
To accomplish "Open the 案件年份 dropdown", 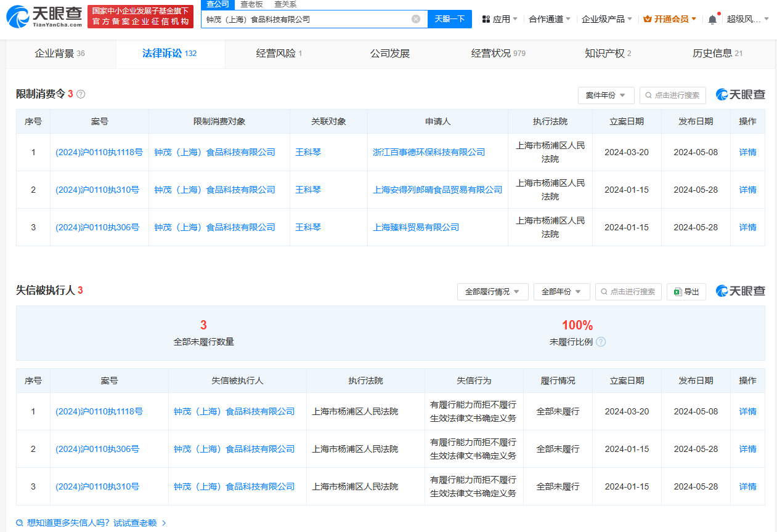I will tap(606, 95).
